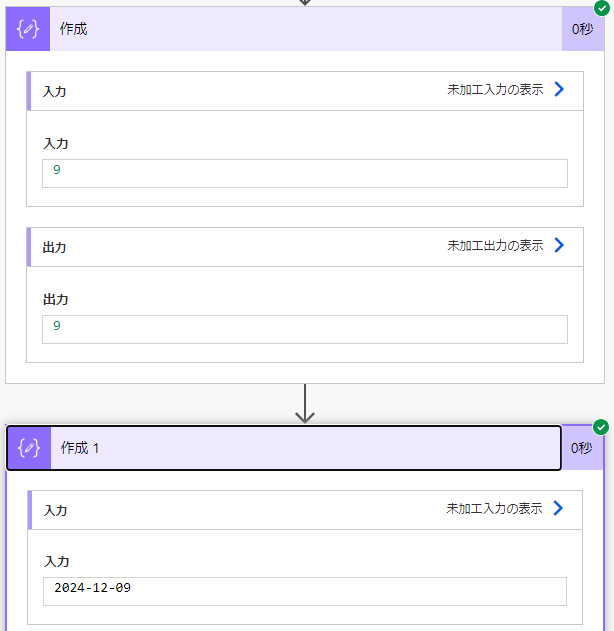Show raw outputs via 未加工出力の表示 link
The image size is (614, 631).
[495, 245]
